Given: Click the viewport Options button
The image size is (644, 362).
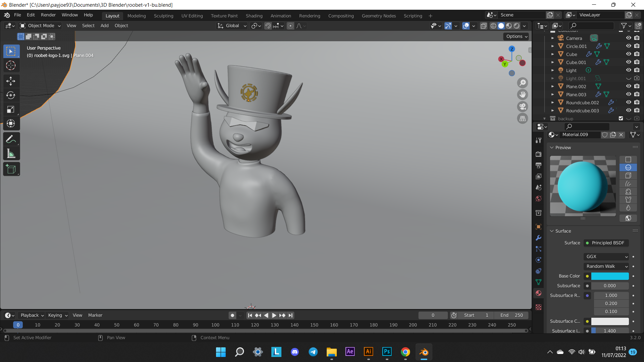Looking at the screenshot, I should [x=517, y=36].
